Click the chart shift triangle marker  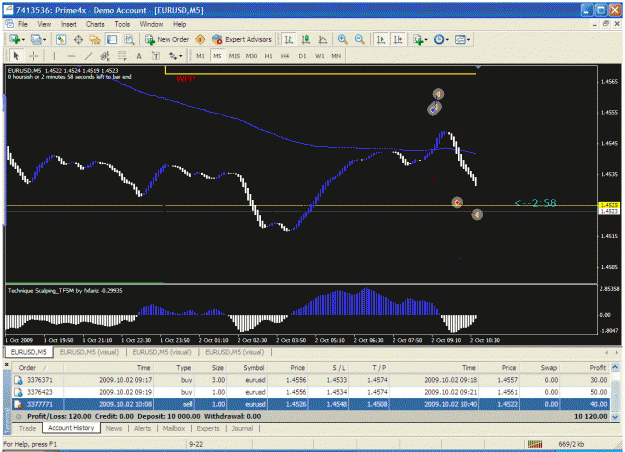click(478, 67)
